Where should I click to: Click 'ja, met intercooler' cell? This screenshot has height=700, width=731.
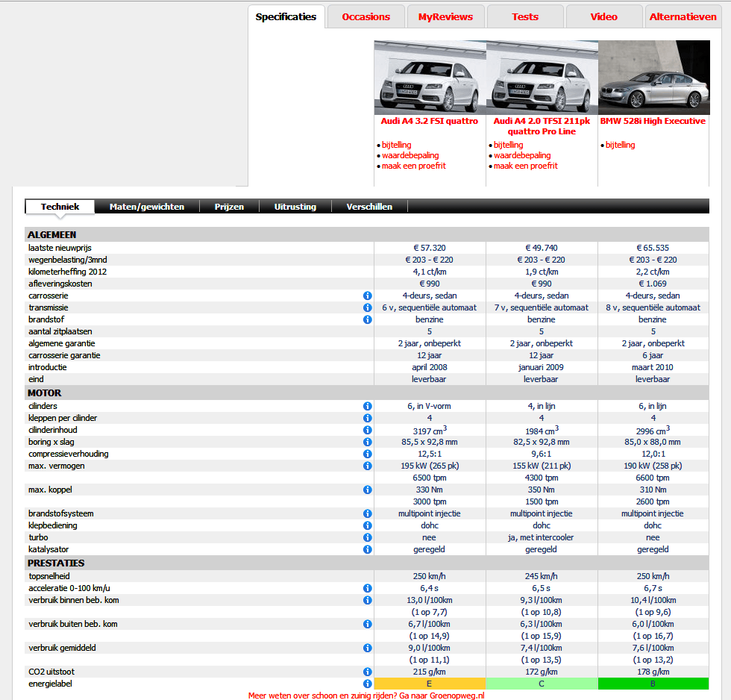pos(541,538)
